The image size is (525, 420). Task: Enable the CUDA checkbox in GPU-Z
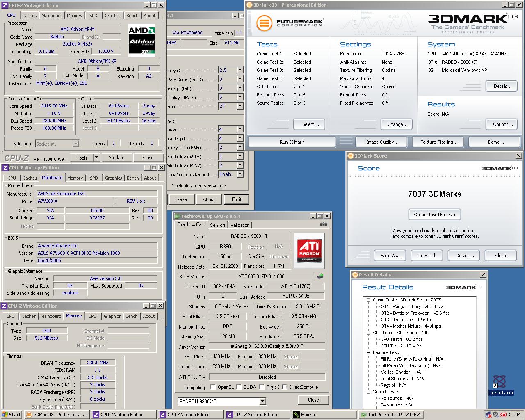pyautogui.click(x=239, y=387)
